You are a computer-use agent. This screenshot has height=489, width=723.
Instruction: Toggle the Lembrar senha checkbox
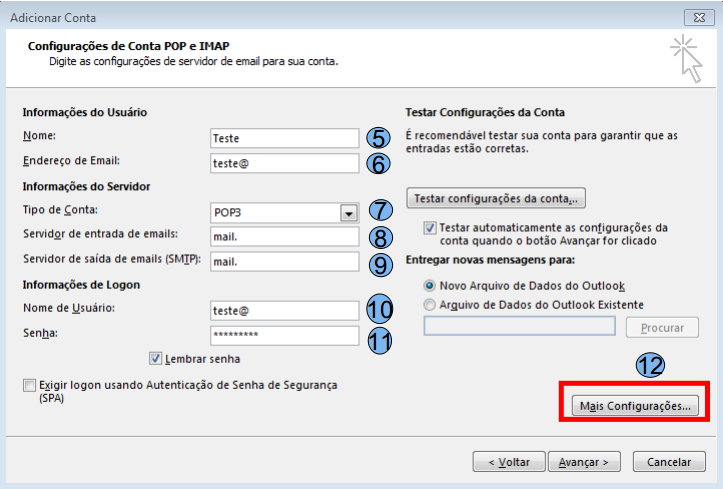pyautogui.click(x=156, y=358)
